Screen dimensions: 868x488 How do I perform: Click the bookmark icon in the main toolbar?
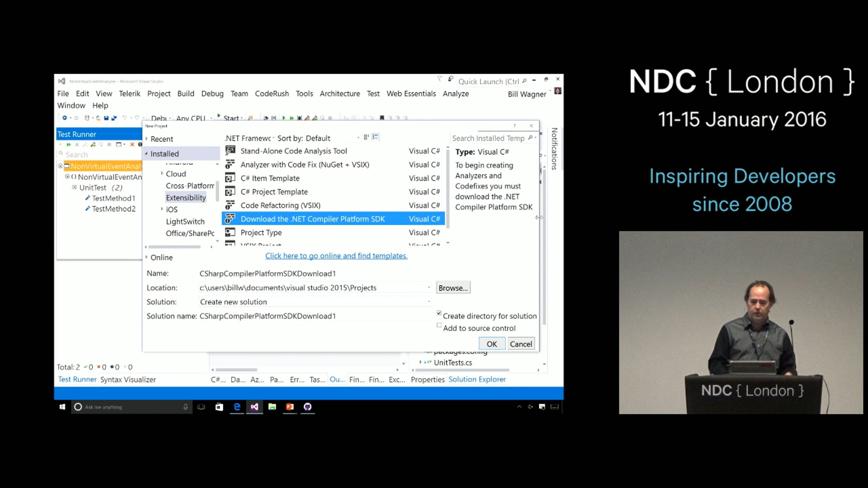pos(382,118)
